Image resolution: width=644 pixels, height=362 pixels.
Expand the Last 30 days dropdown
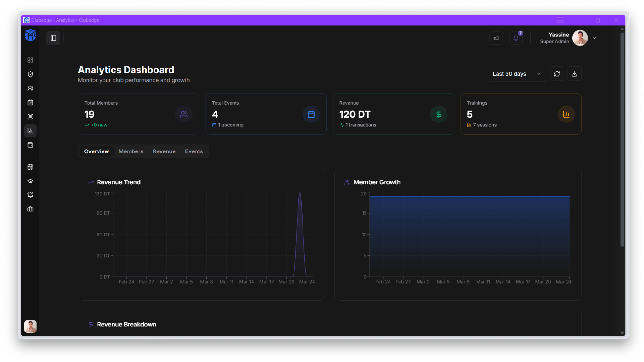[517, 74]
